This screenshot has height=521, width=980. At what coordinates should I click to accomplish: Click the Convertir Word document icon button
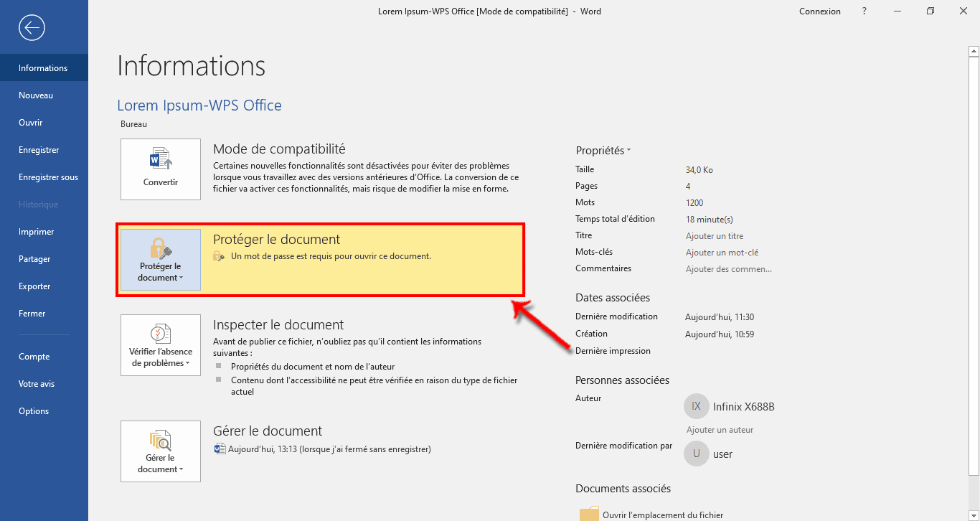tap(161, 169)
